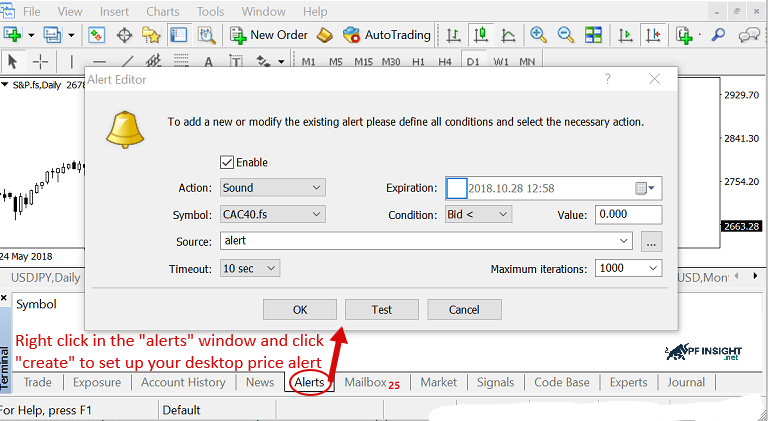Screen dimensions: 768x421
Task: Click into the Value input field
Action: point(628,214)
